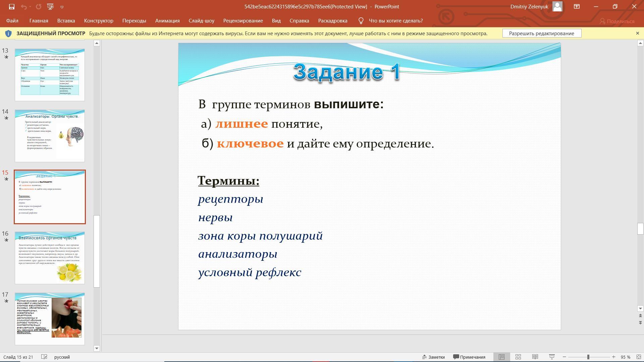
Task: Toggle Normal view button in status bar
Action: [x=501, y=357]
